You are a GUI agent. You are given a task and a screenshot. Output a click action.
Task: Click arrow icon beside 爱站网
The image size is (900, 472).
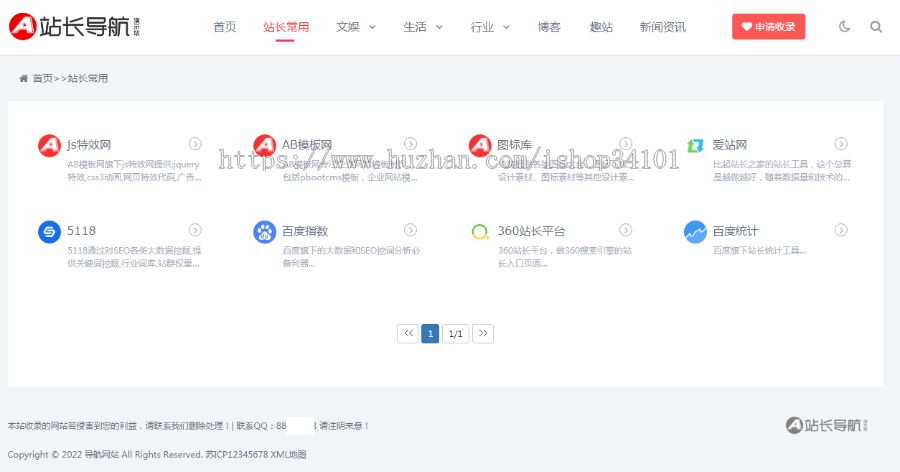pyautogui.click(x=841, y=144)
